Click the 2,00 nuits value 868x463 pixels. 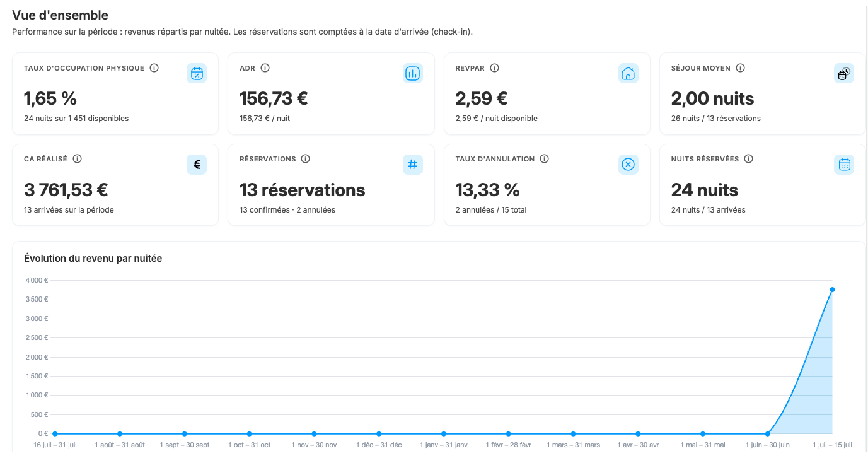click(x=712, y=98)
